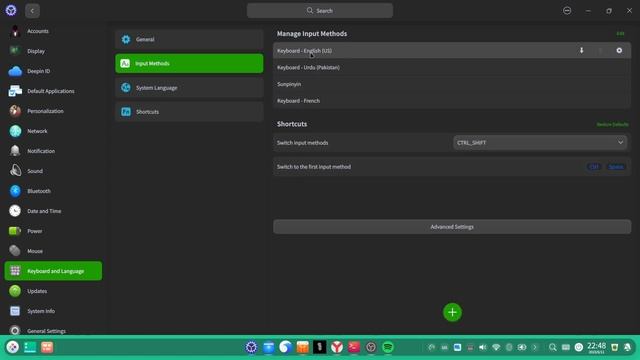Select the Sunpinyin input method
640x360 pixels.
[x=452, y=84]
